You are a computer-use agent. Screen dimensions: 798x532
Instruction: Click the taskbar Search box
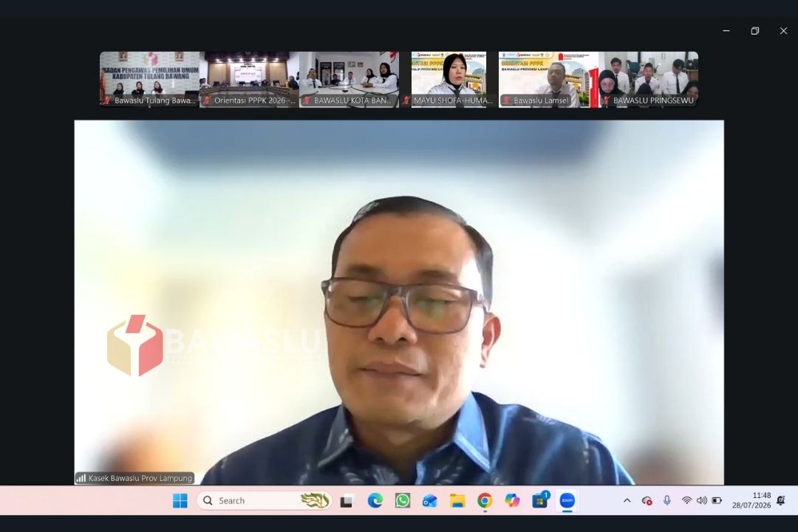(264, 501)
